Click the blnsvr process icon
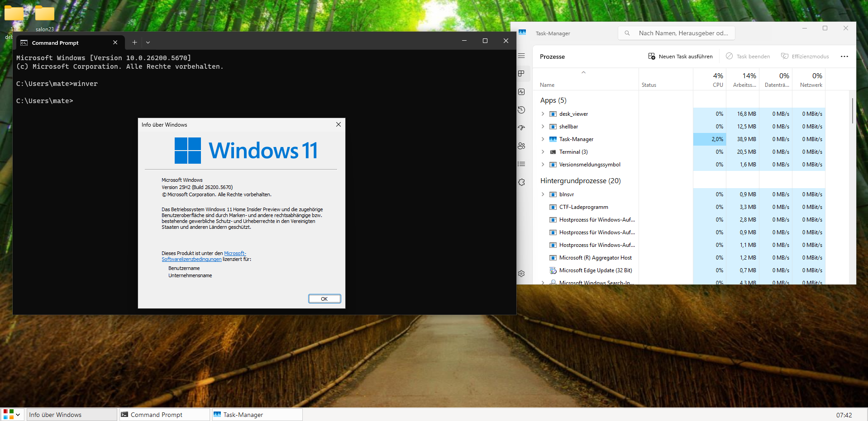This screenshot has width=868, height=421. (553, 194)
